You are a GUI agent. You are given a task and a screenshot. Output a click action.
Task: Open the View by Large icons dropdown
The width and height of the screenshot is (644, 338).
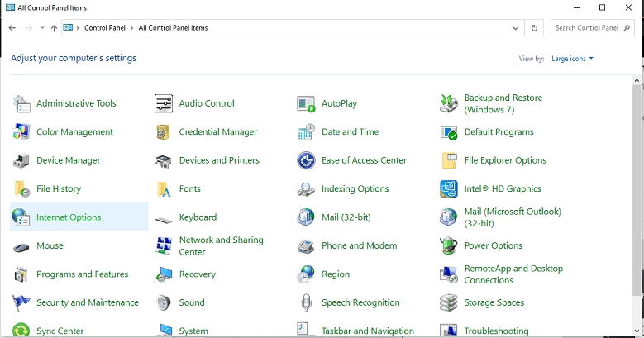pyautogui.click(x=572, y=59)
